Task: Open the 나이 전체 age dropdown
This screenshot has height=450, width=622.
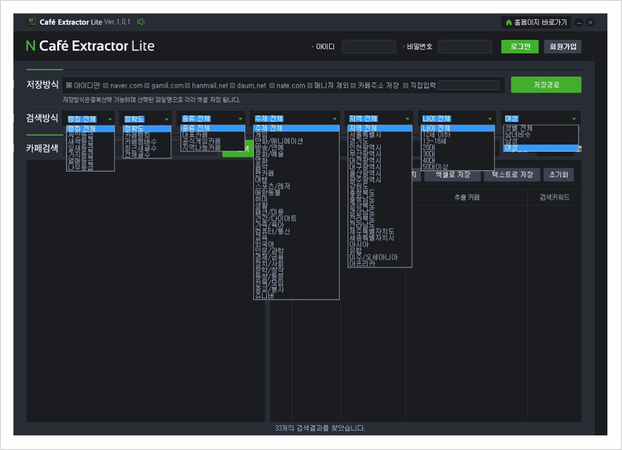Action: [490, 119]
